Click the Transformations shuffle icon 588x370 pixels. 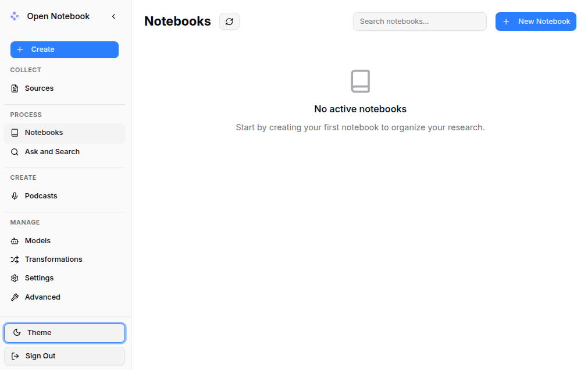tap(15, 259)
